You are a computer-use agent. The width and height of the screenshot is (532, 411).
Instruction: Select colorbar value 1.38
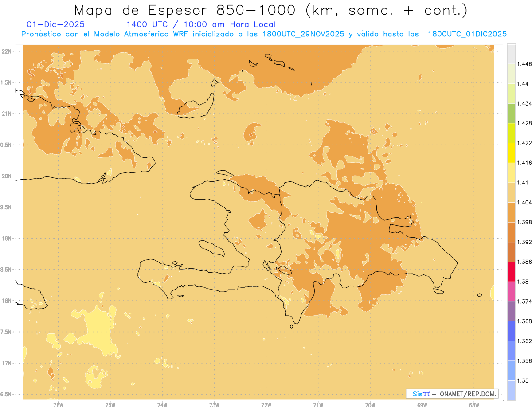click(x=523, y=282)
